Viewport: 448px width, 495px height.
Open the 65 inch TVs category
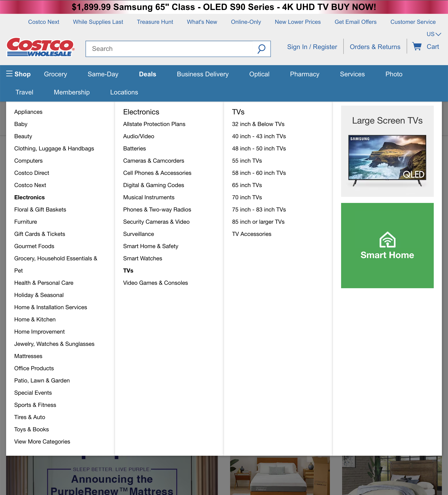(x=246, y=185)
